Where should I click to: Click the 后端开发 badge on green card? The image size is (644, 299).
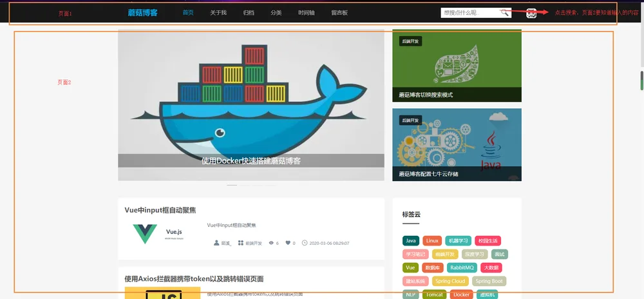410,41
